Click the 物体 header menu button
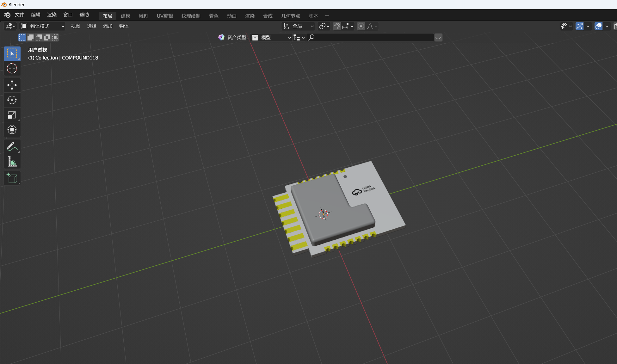Viewport: 617px width, 364px height. (x=124, y=26)
